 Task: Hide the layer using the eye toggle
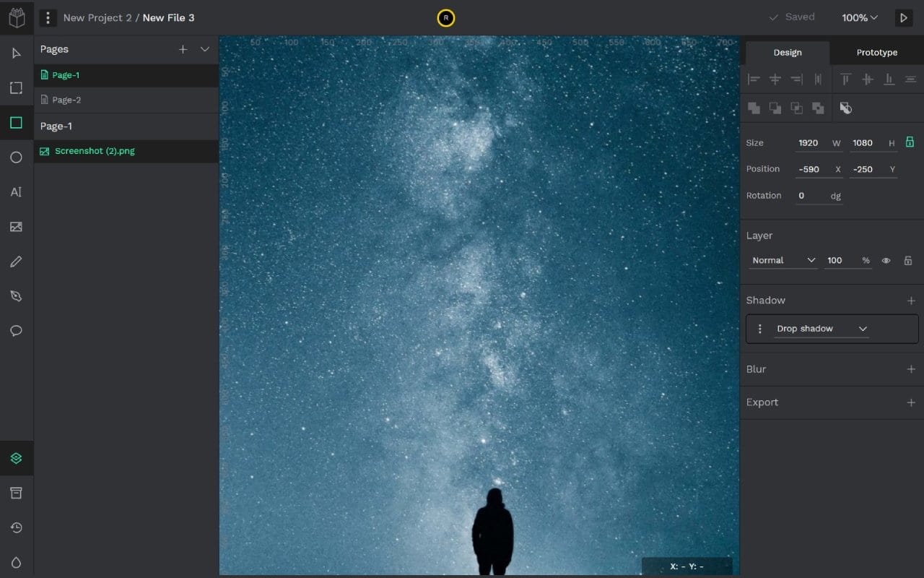[x=886, y=260]
